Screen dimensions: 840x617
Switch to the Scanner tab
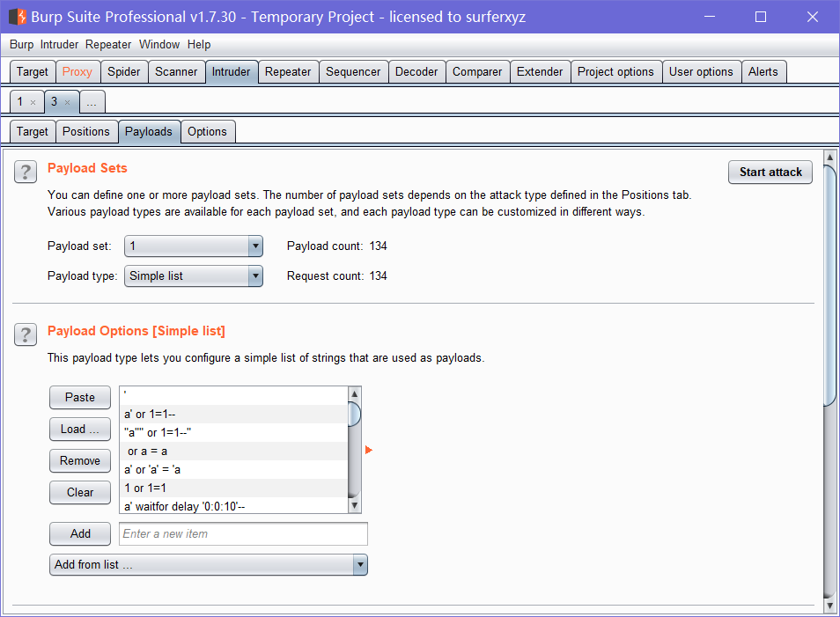[x=176, y=72]
